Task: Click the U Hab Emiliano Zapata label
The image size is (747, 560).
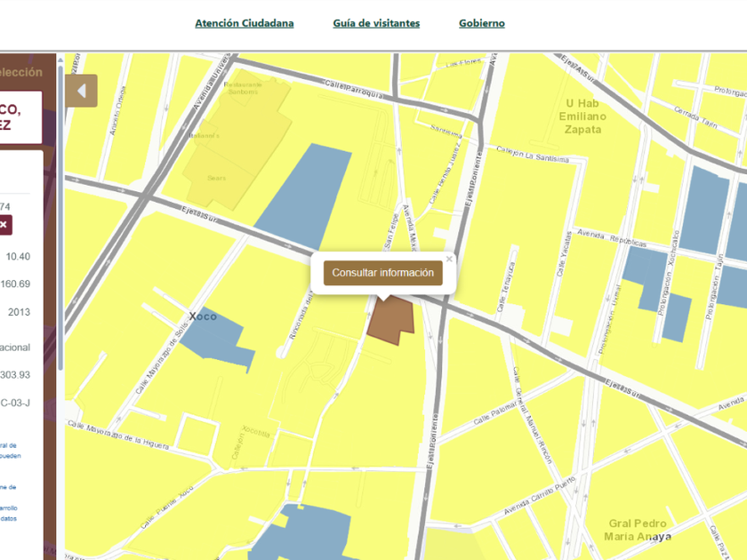Action: point(582,116)
